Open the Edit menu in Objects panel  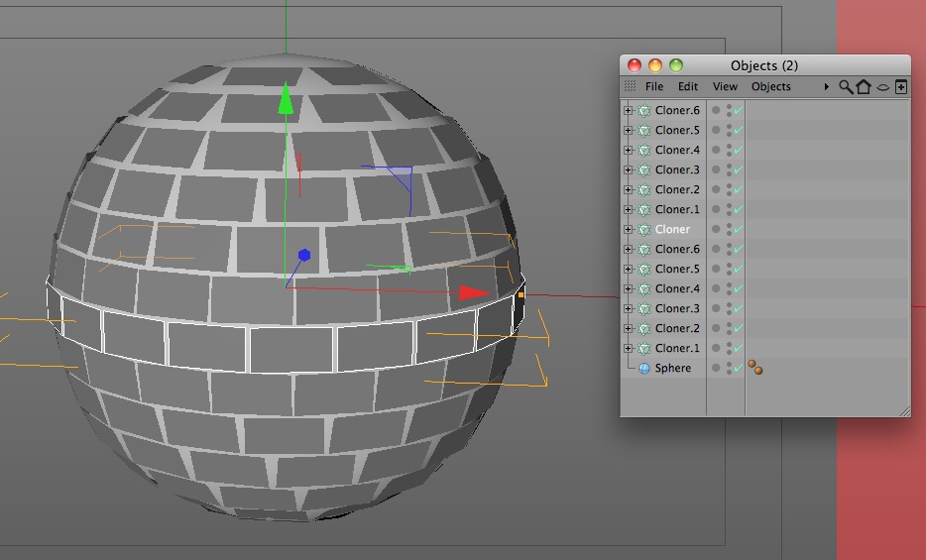688,87
